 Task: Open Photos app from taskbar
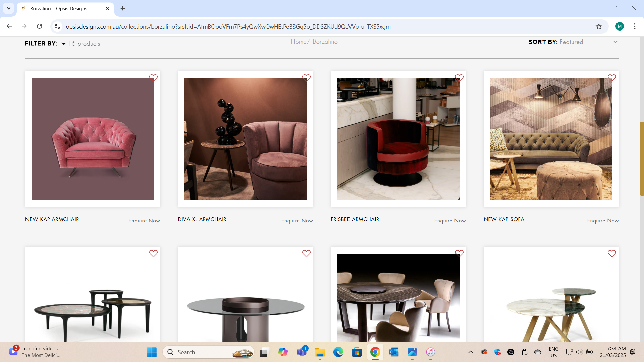pyautogui.click(x=412, y=352)
